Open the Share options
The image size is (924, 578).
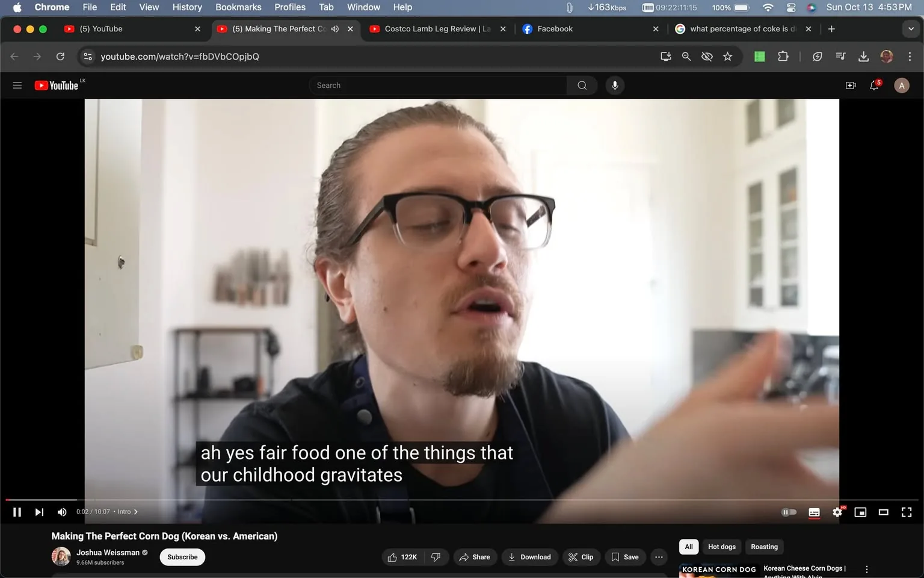475,557
